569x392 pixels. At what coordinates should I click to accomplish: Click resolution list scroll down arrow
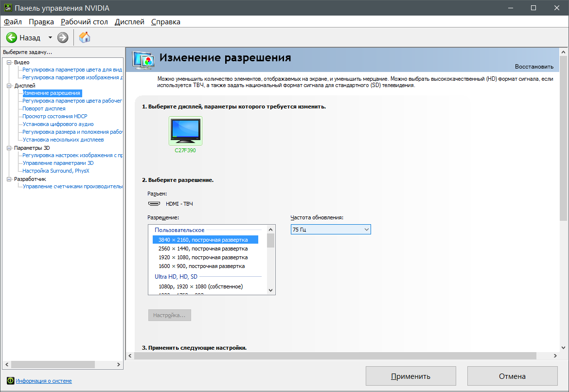point(270,290)
